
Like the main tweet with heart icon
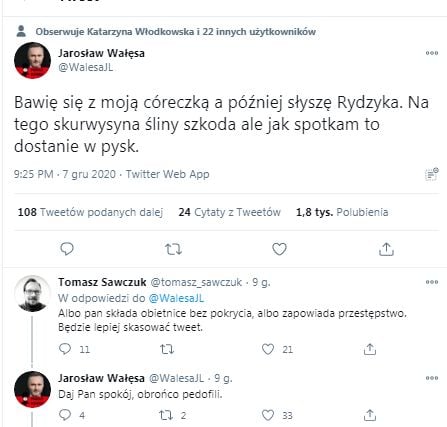coord(279,249)
